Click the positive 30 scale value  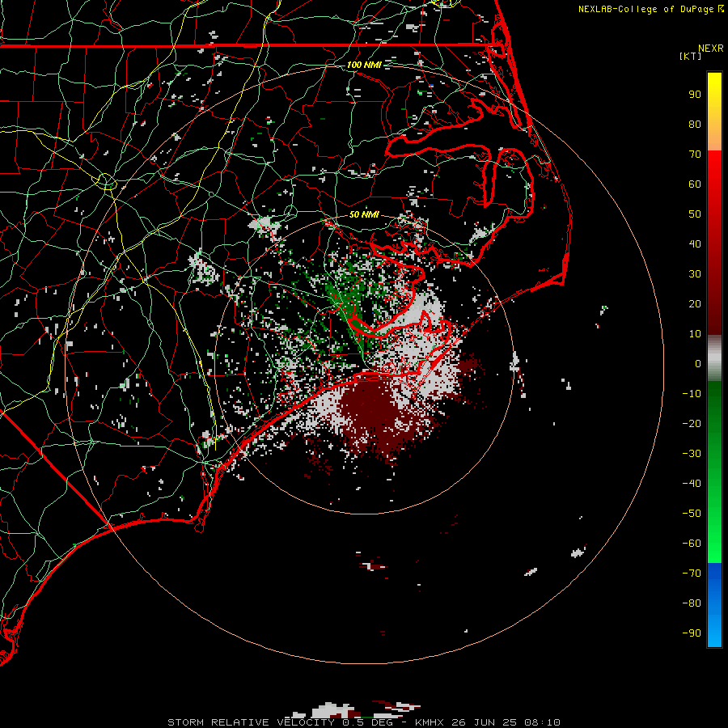[695, 274]
